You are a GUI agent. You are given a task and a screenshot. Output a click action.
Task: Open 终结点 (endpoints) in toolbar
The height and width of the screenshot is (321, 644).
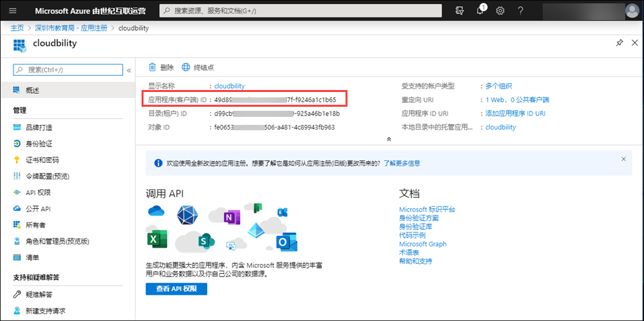click(x=198, y=67)
